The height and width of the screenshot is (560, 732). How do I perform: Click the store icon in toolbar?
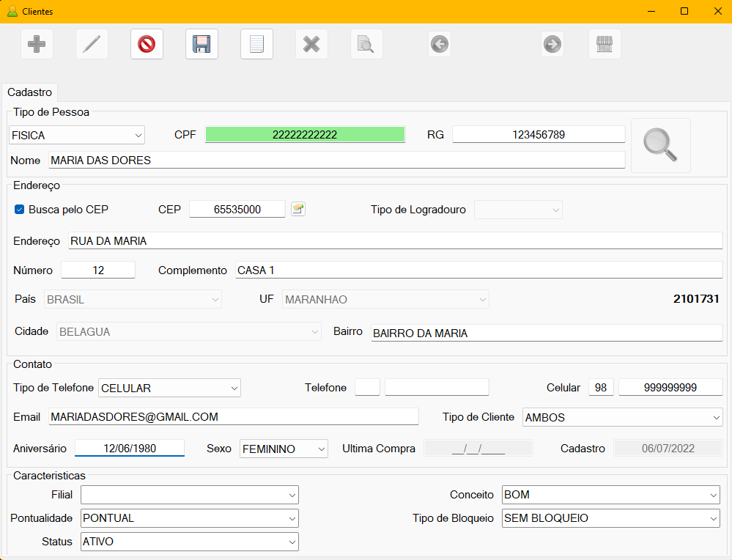[x=605, y=44]
